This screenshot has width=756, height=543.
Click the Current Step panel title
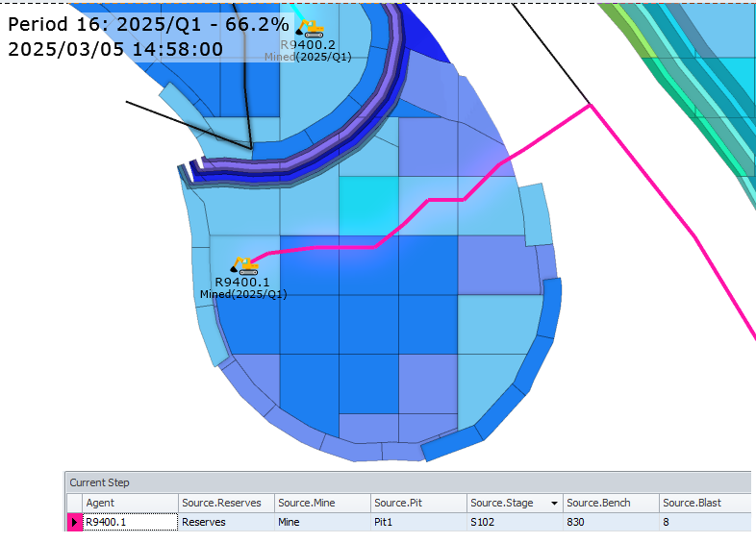99,482
